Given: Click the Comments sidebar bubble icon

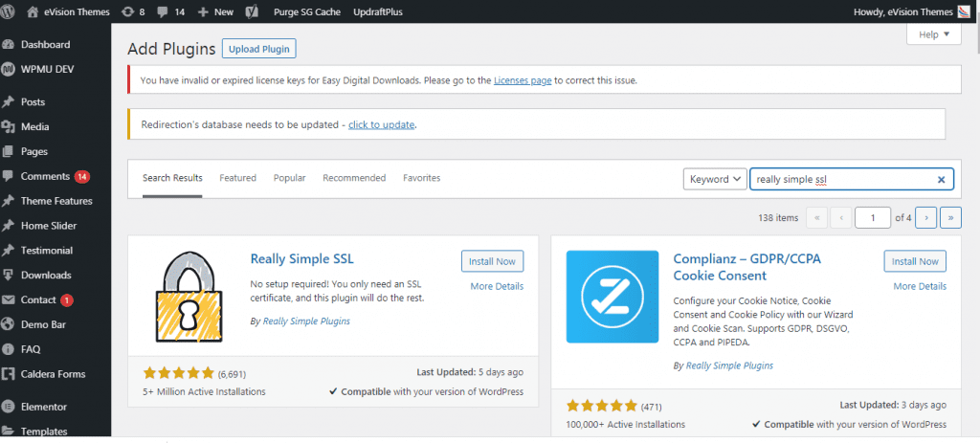Looking at the screenshot, I should click(x=8, y=176).
